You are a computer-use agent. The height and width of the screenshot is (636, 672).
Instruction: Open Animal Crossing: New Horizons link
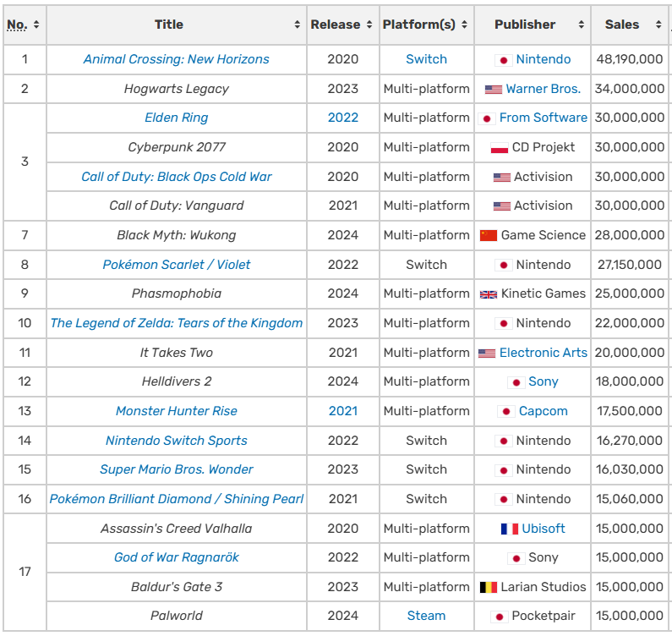click(176, 59)
